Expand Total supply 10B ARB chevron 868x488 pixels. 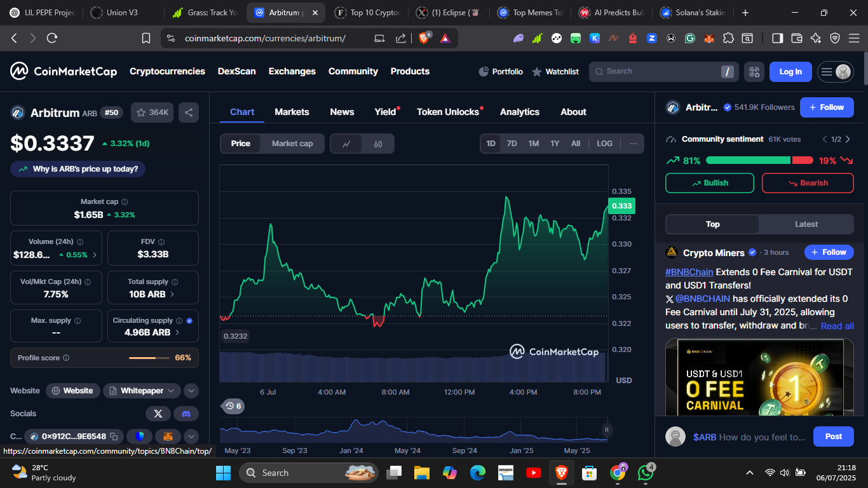pyautogui.click(x=172, y=294)
